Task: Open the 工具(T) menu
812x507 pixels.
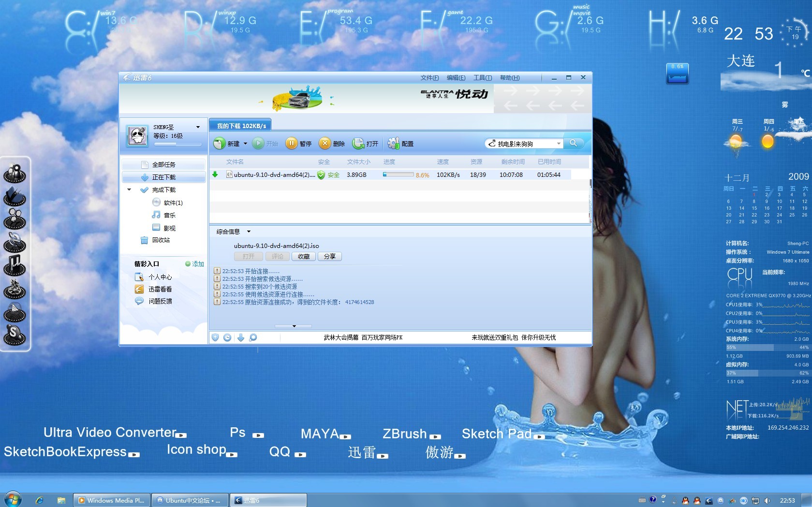Action: [x=482, y=78]
